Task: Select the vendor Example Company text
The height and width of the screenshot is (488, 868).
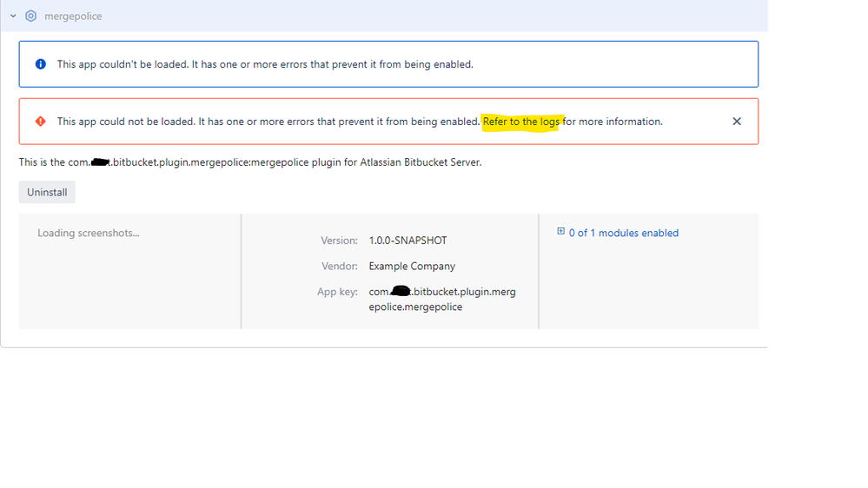Action: click(412, 266)
